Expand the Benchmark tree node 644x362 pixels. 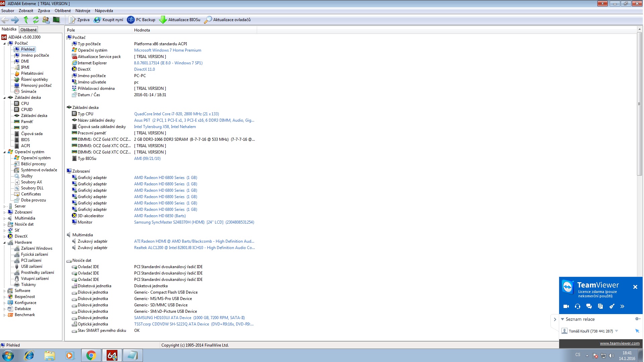point(5,315)
